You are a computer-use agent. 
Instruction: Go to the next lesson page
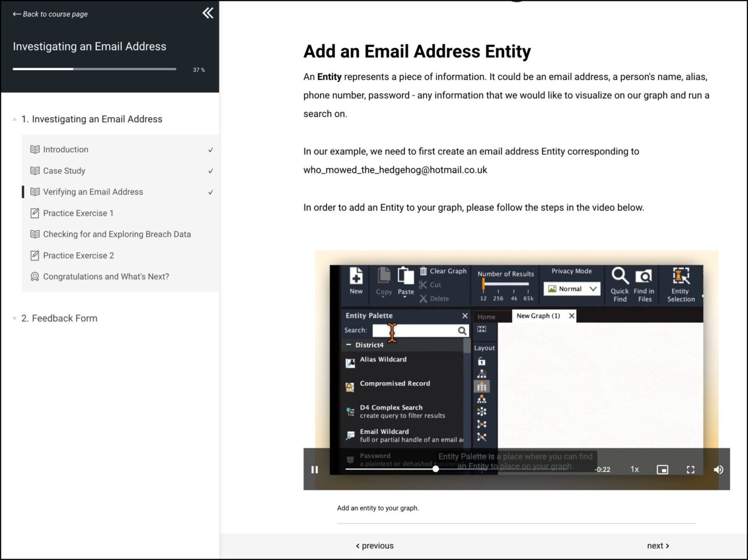[x=658, y=546]
